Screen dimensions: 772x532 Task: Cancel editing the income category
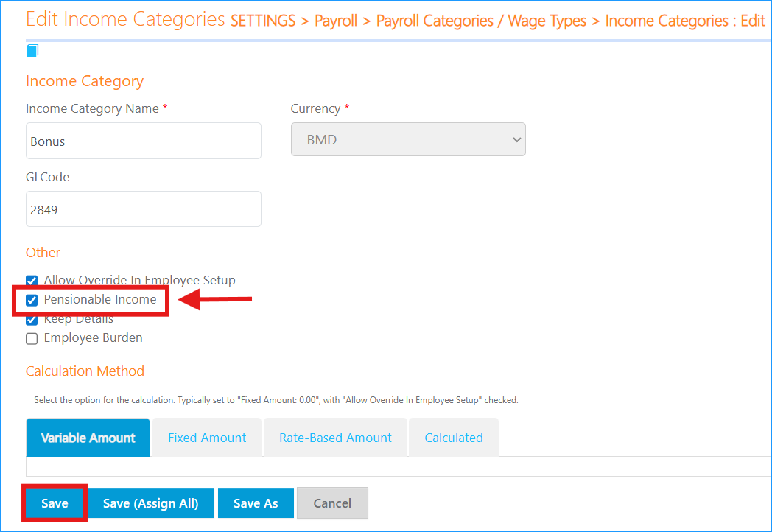coord(332,503)
